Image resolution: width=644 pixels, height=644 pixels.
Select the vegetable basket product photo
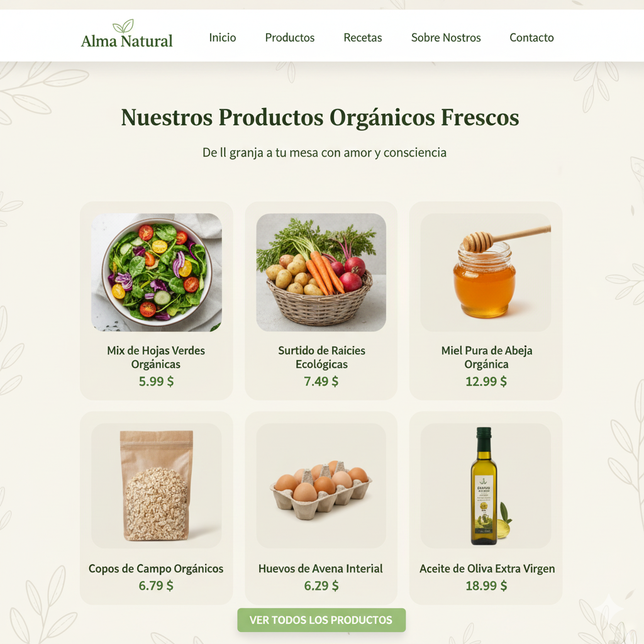[321, 272]
